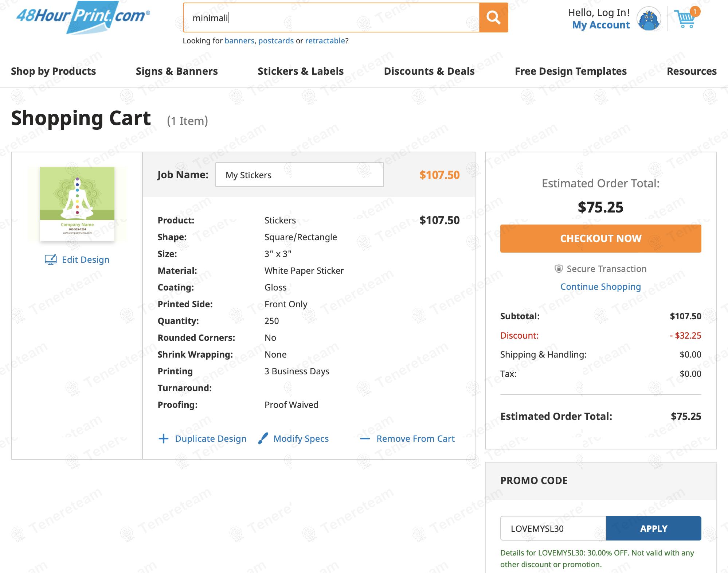Click the 48HourPrint.com logo
728x573 pixels.
pos(83,17)
